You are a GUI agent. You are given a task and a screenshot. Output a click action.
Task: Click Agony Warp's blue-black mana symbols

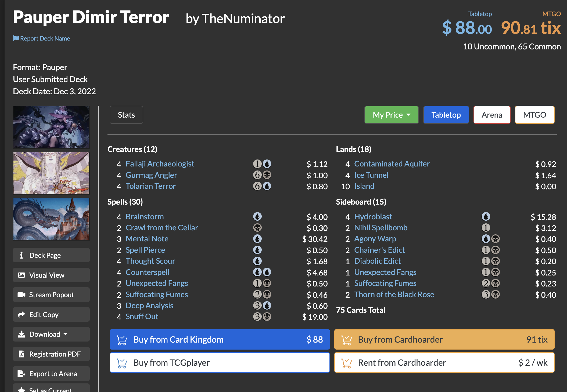491,239
